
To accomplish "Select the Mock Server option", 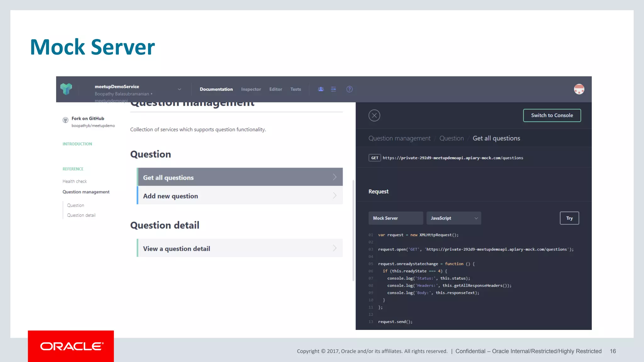I will (x=395, y=218).
